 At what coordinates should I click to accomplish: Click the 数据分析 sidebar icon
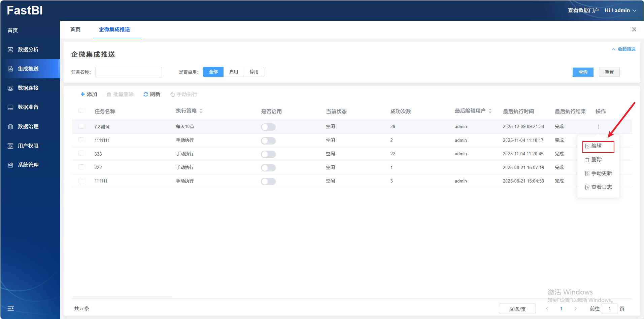(10, 50)
